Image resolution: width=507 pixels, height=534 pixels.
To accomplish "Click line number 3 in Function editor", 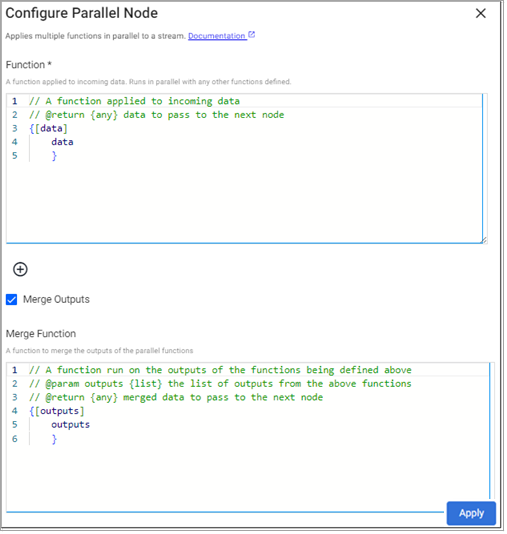I will (x=15, y=129).
